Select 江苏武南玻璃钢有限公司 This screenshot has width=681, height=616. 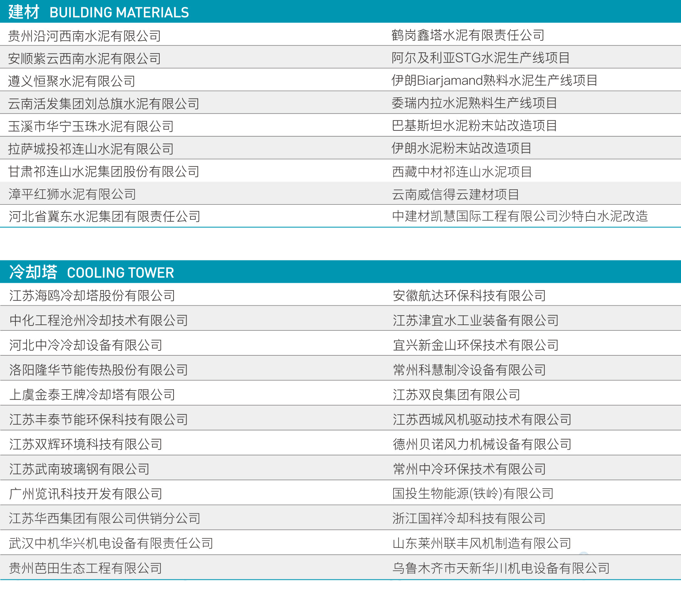79,469
